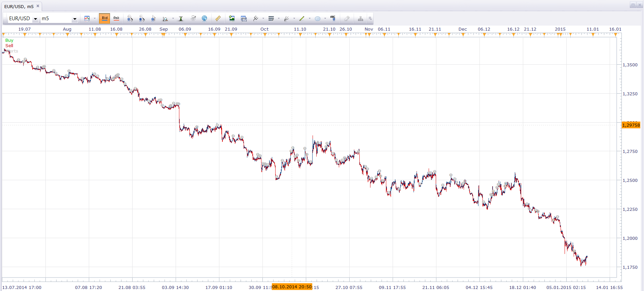Expand ellipse shape dropdown arrow

point(325,19)
